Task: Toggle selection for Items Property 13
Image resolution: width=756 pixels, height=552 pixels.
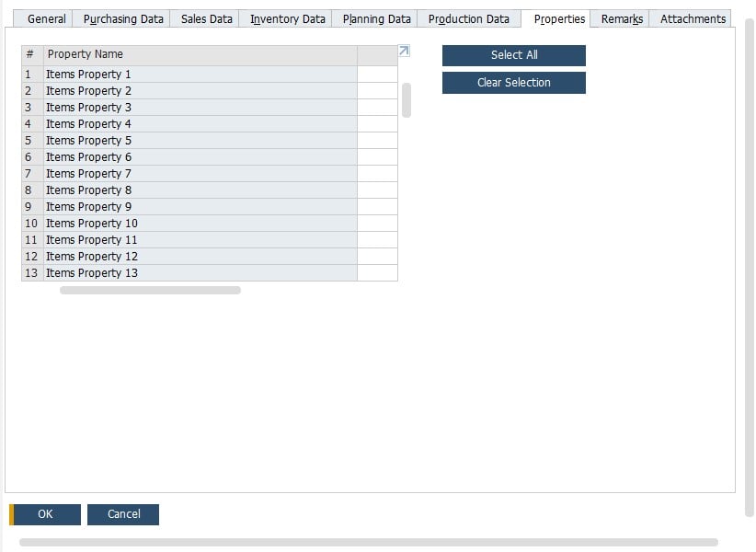Action: [x=377, y=272]
